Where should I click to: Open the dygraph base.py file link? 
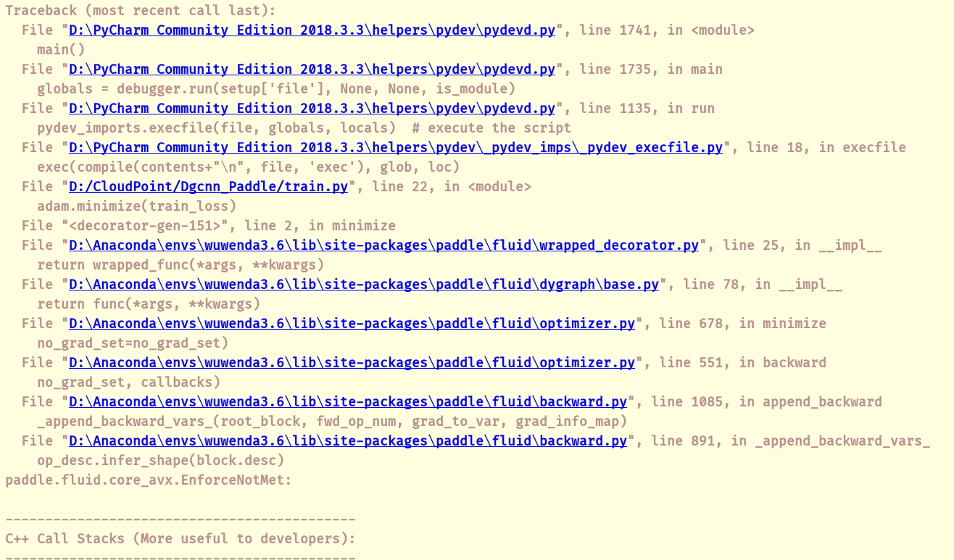(362, 284)
